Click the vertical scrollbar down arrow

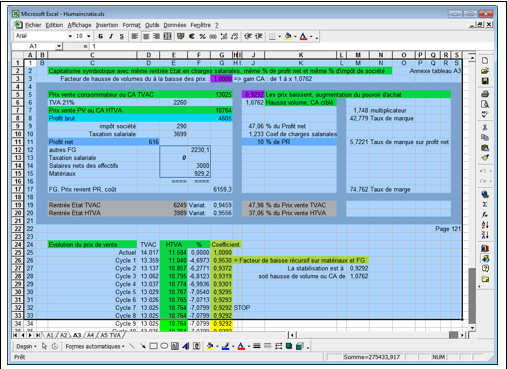472,328
